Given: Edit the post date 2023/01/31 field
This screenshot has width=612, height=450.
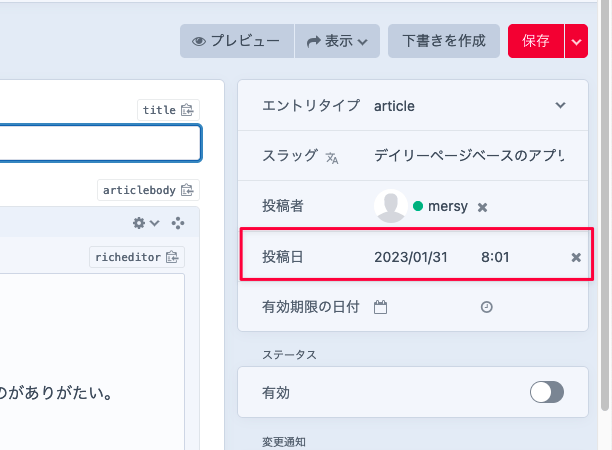Looking at the screenshot, I should 410,257.
